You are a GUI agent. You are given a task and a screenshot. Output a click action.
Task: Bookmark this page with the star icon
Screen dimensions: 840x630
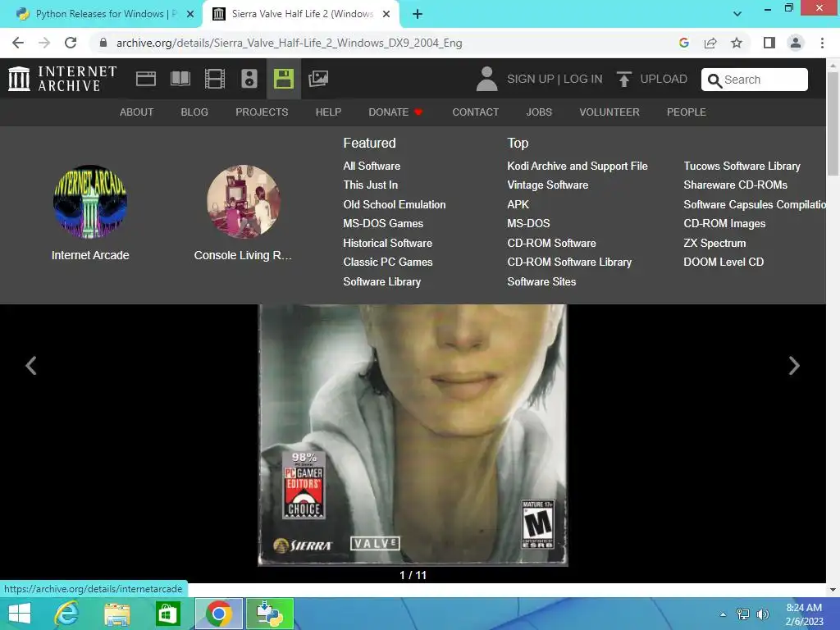click(737, 43)
